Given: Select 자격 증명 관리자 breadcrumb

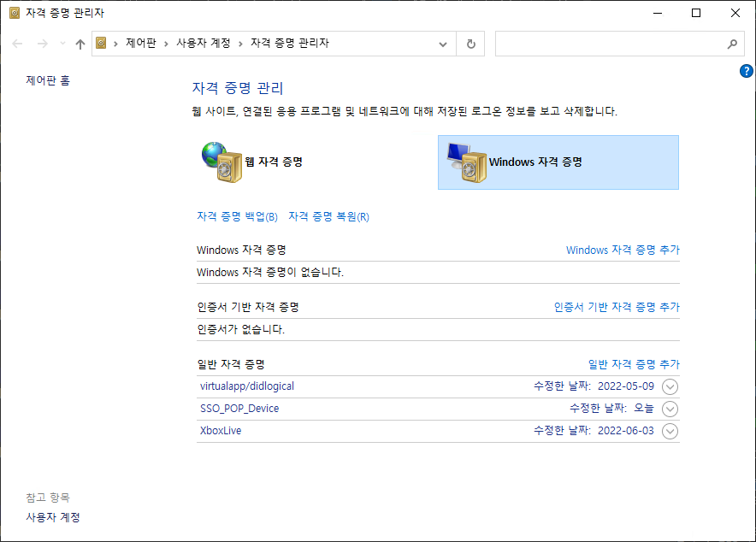Looking at the screenshot, I should (x=290, y=44).
